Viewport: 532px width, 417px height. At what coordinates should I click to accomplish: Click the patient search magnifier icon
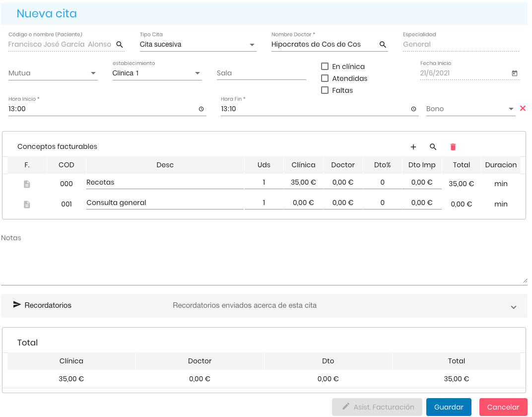pos(120,45)
